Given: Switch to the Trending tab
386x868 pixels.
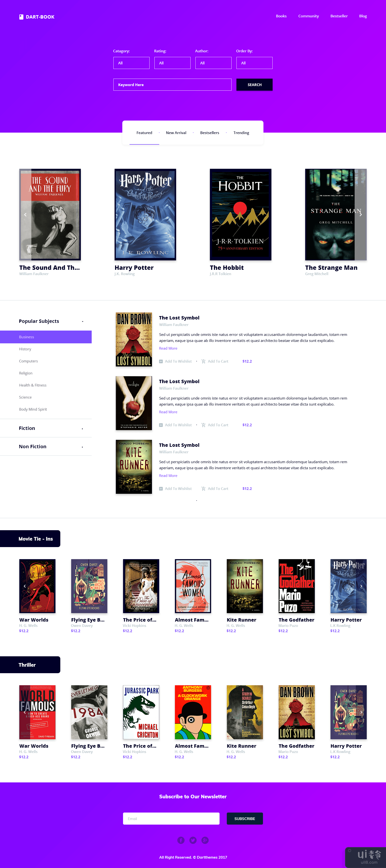Looking at the screenshot, I should (x=241, y=133).
